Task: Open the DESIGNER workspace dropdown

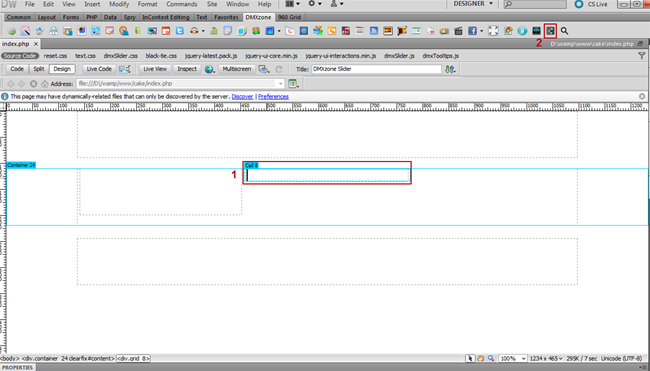Action: [473, 4]
